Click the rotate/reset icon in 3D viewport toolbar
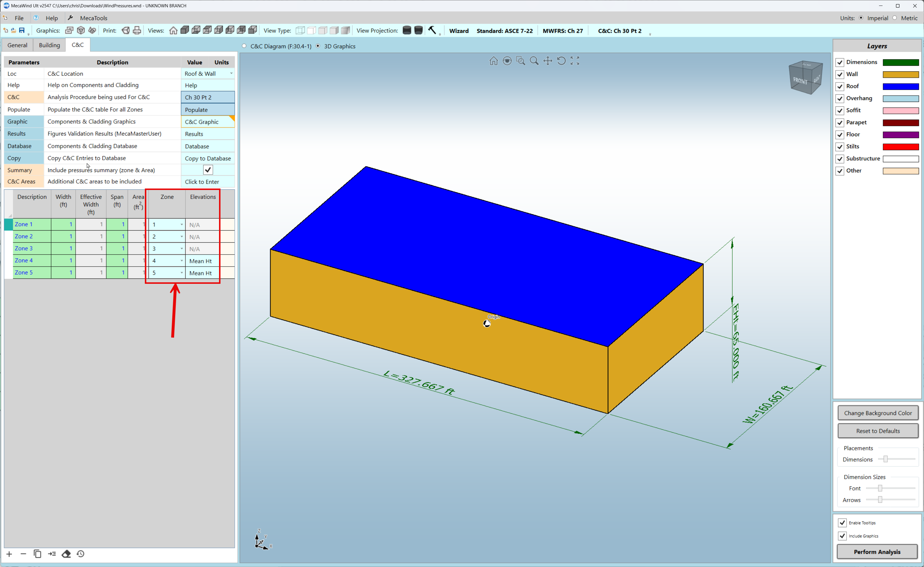 (x=561, y=61)
